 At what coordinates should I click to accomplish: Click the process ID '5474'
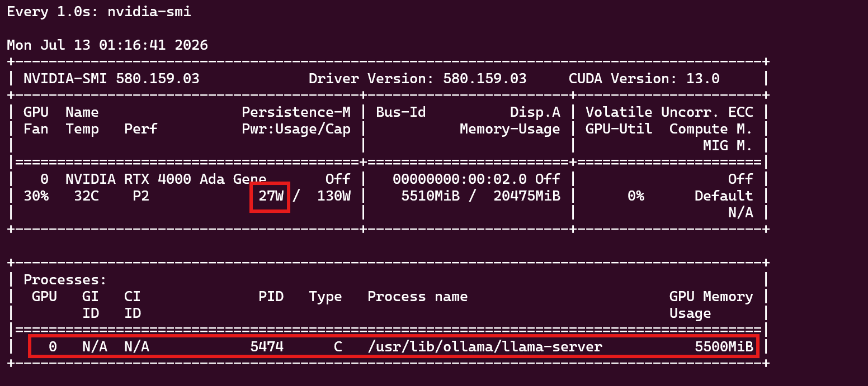(267, 347)
